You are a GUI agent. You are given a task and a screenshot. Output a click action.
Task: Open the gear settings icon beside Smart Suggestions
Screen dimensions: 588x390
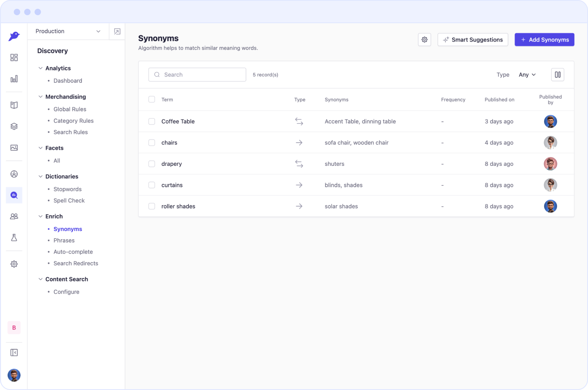(424, 40)
